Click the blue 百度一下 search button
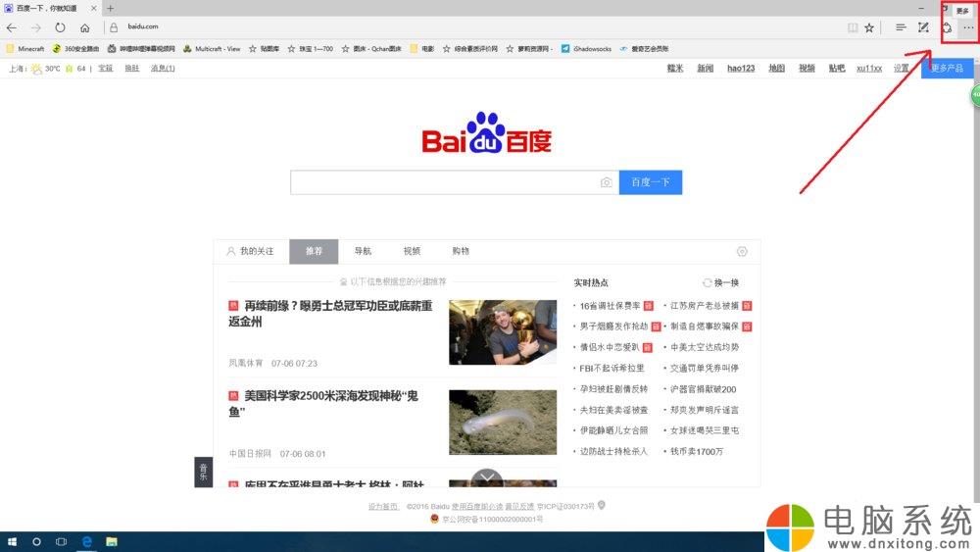This screenshot has width=980, height=552. coord(651,182)
